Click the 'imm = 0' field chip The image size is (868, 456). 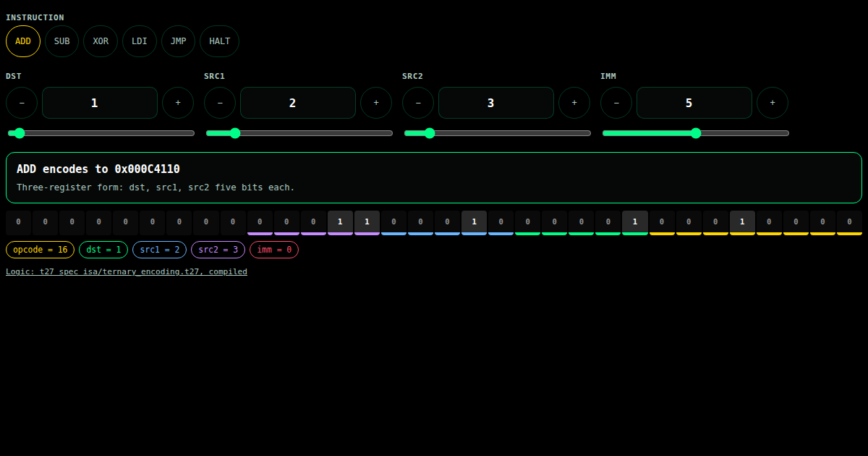[x=274, y=250]
